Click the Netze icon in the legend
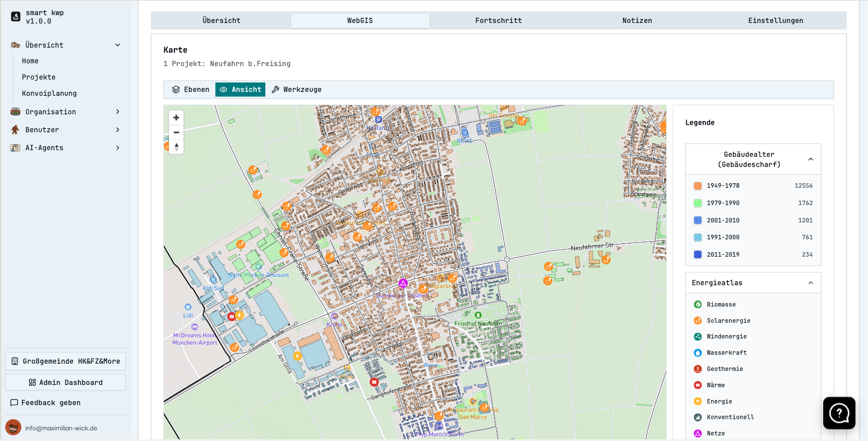Viewport: 868px width, 441px height. 697,433
